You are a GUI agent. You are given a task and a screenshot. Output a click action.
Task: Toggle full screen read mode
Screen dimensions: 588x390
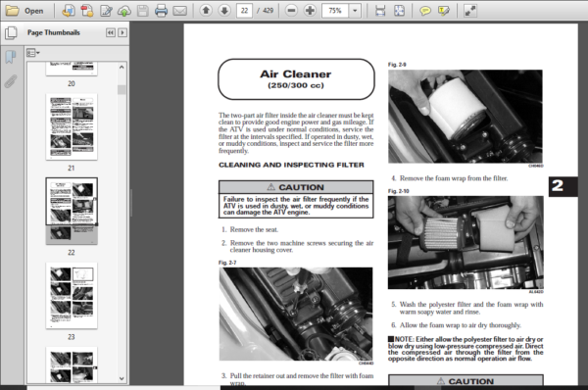[469, 11]
